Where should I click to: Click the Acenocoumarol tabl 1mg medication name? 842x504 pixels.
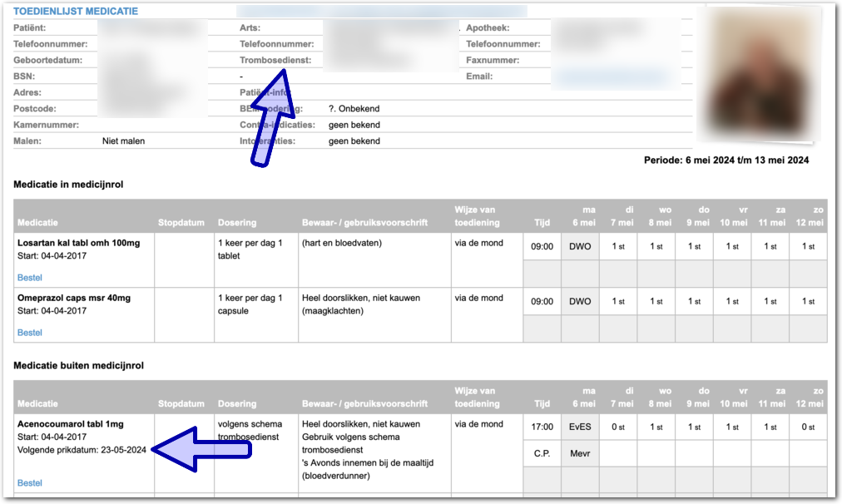coord(71,424)
